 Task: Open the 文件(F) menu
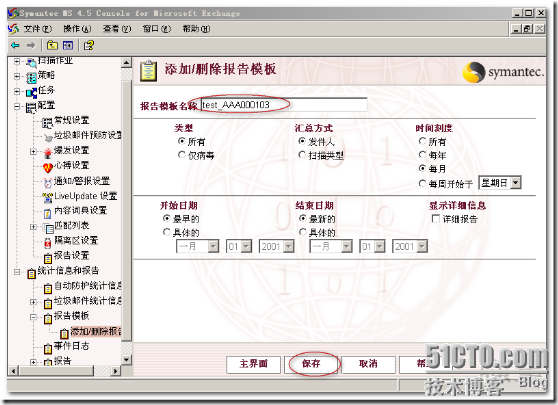point(37,29)
